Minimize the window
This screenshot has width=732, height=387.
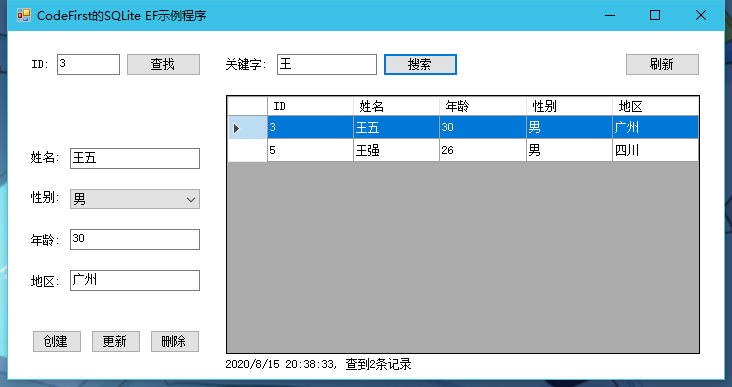point(610,15)
